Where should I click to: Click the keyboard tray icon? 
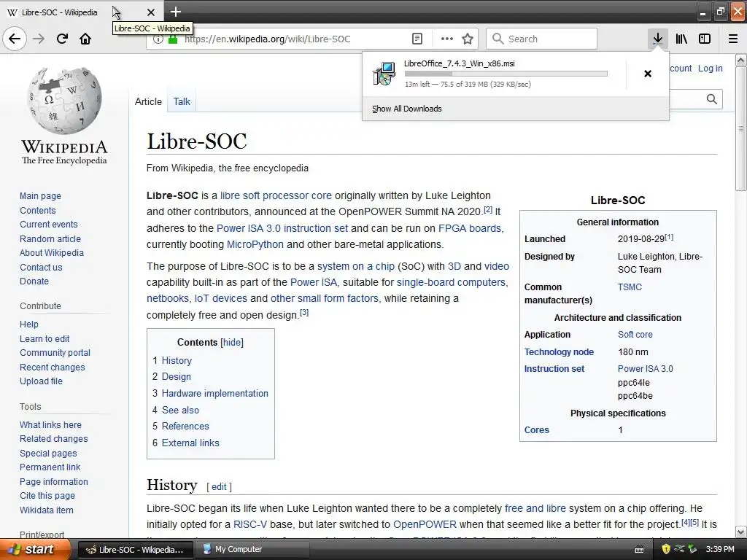tap(639, 550)
